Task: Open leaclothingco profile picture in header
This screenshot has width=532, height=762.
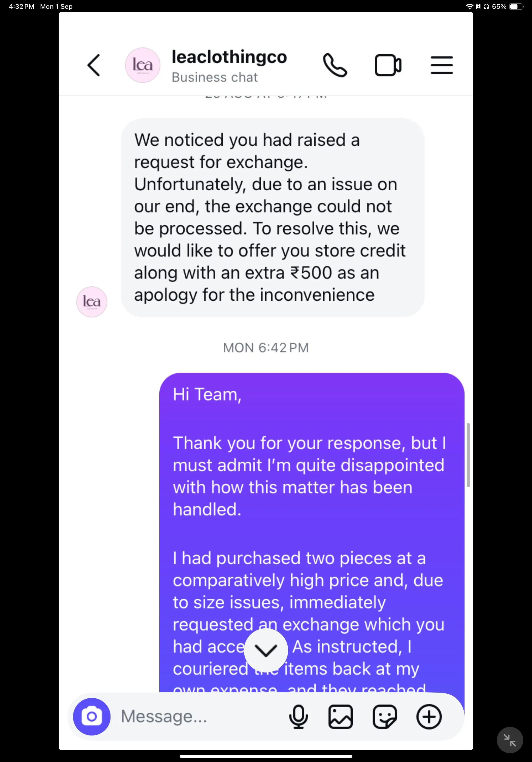Action: [x=142, y=65]
